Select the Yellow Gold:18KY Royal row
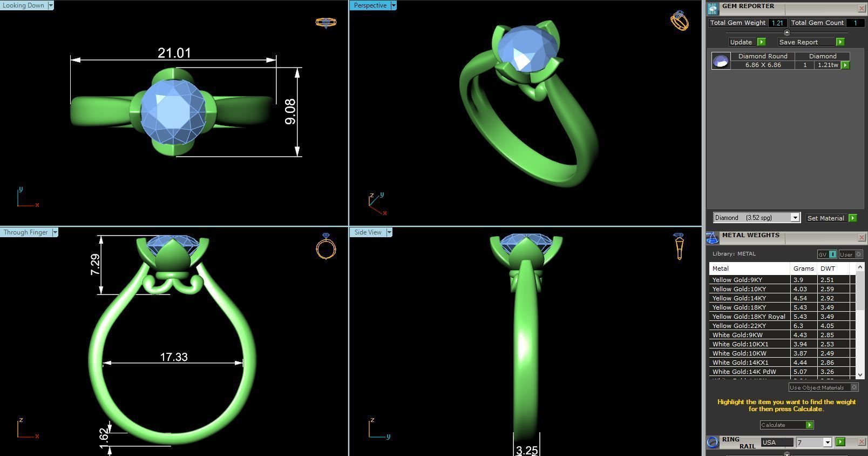Image resolution: width=868 pixels, height=456 pixels. (x=782, y=317)
